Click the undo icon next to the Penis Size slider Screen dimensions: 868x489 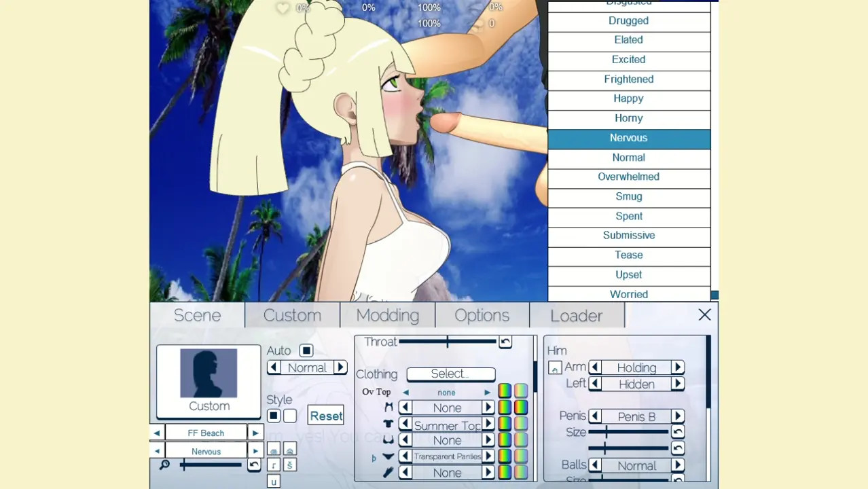(677, 432)
